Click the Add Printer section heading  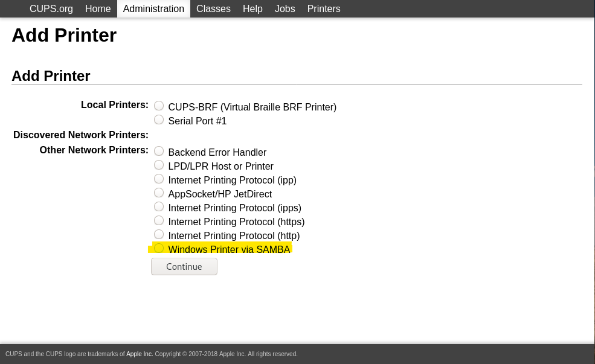click(x=51, y=76)
